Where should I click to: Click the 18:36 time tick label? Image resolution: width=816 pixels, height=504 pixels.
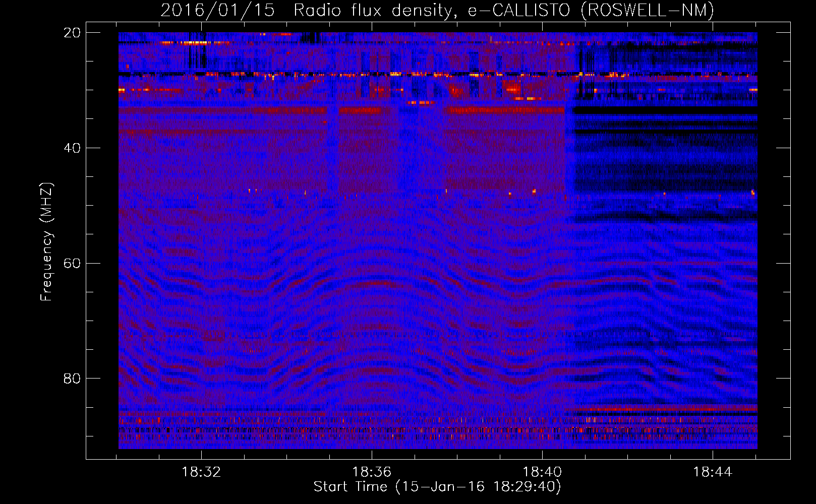coord(372,472)
